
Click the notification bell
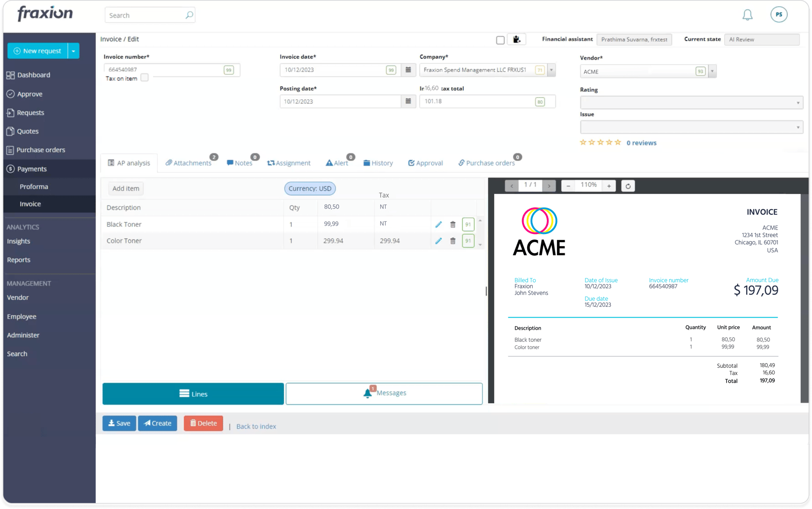click(x=747, y=15)
